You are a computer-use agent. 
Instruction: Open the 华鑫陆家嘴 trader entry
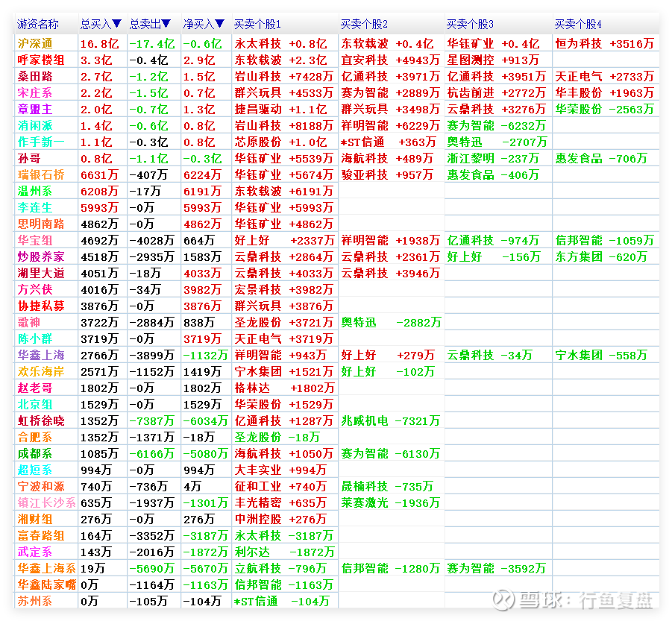click(x=46, y=585)
